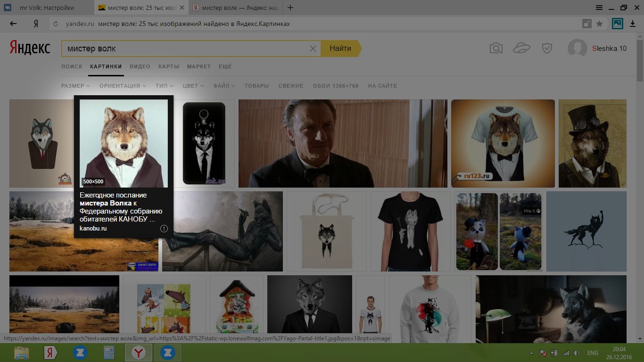Viewport: 644px width, 362px height.
Task: Toggle the СВЕЖИЕ recent images filter
Action: click(x=291, y=86)
